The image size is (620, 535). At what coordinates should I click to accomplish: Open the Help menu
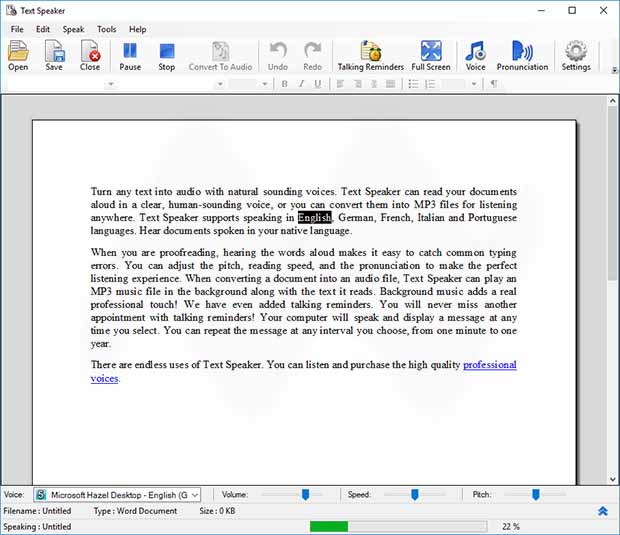coord(138,29)
